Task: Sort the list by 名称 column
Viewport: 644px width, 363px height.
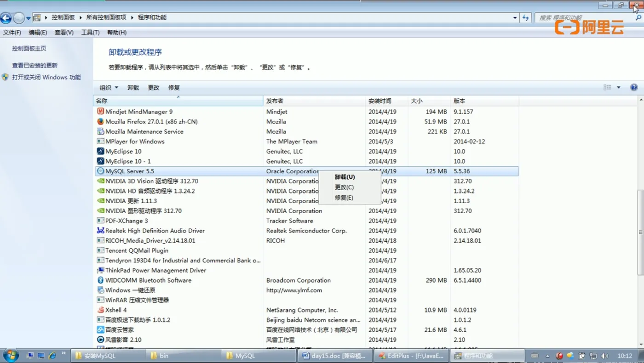Action: [x=178, y=101]
